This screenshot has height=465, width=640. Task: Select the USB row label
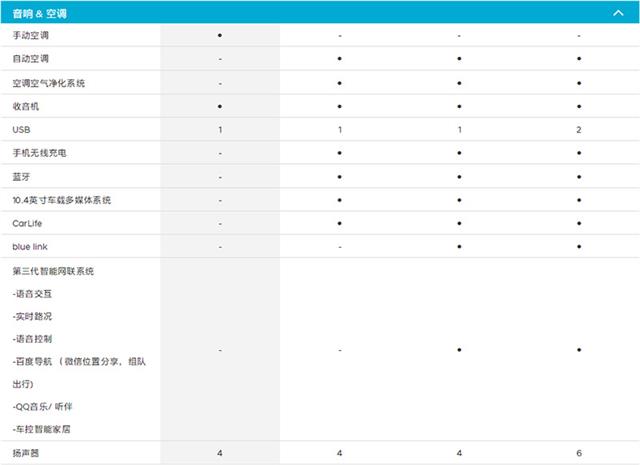[x=22, y=130]
